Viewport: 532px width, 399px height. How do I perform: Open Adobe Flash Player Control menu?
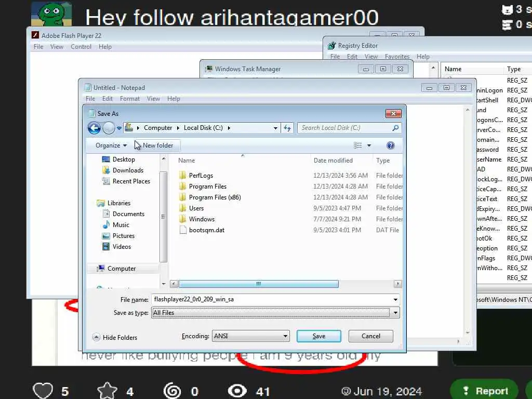pyautogui.click(x=81, y=47)
